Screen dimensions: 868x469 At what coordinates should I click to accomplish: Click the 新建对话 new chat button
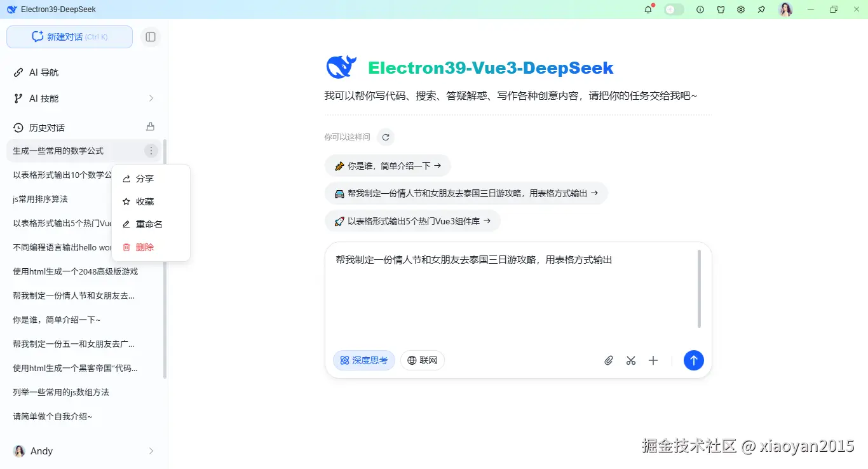69,37
